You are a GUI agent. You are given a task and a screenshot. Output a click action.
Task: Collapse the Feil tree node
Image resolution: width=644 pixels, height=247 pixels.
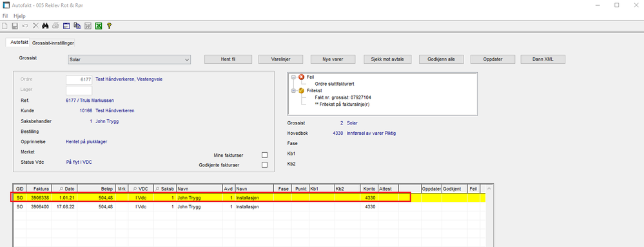pyautogui.click(x=294, y=77)
